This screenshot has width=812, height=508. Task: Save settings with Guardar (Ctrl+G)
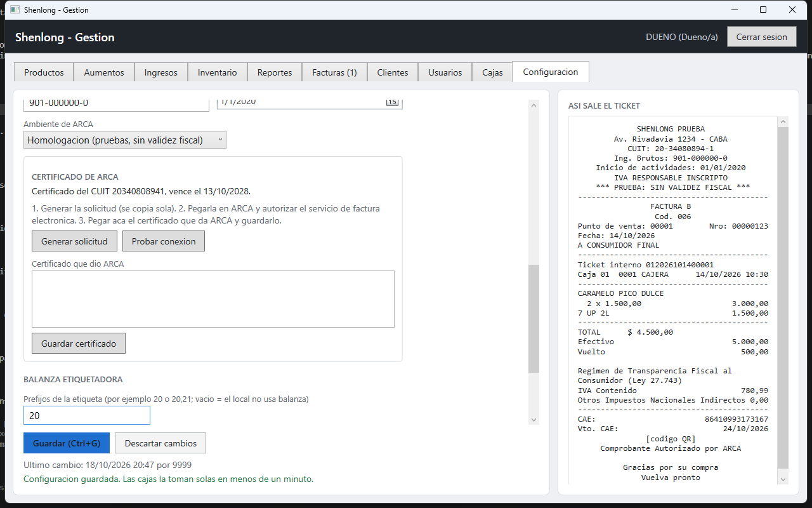click(67, 443)
